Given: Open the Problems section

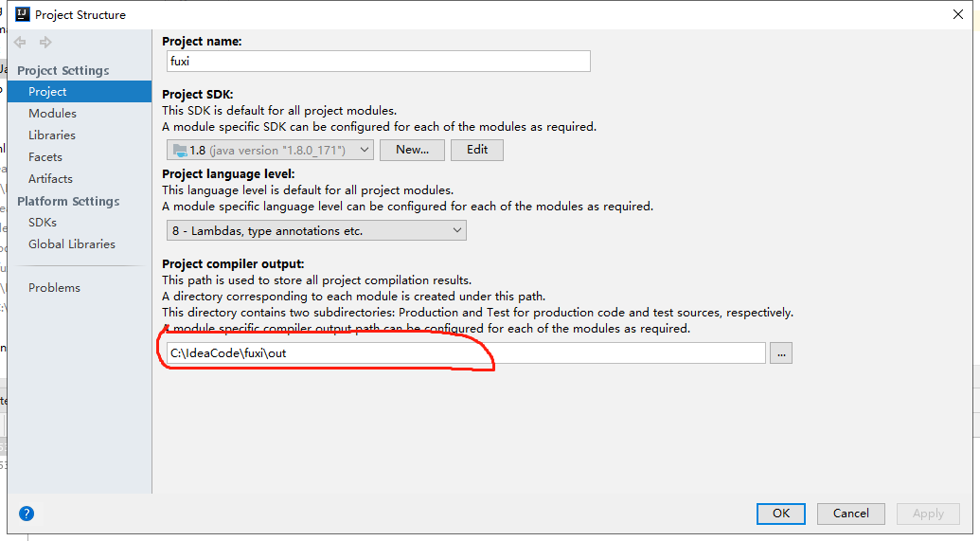Looking at the screenshot, I should click(54, 287).
